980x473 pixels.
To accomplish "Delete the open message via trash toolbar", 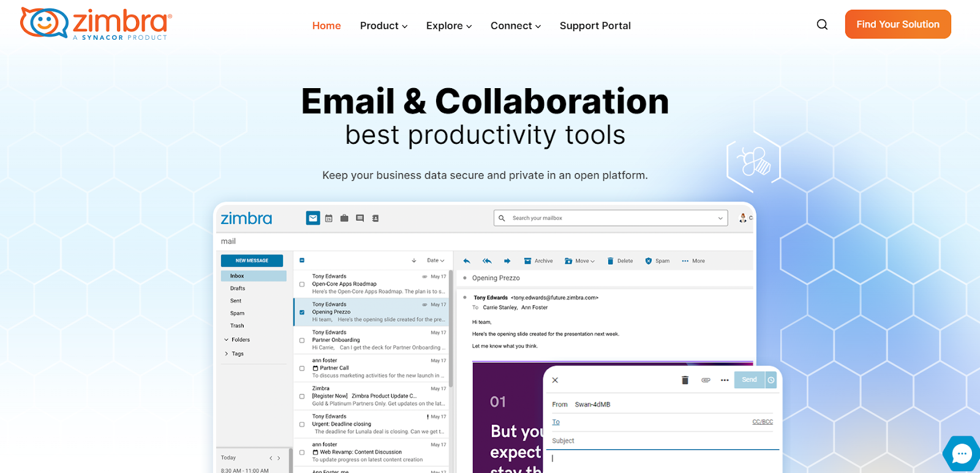I will [x=620, y=261].
